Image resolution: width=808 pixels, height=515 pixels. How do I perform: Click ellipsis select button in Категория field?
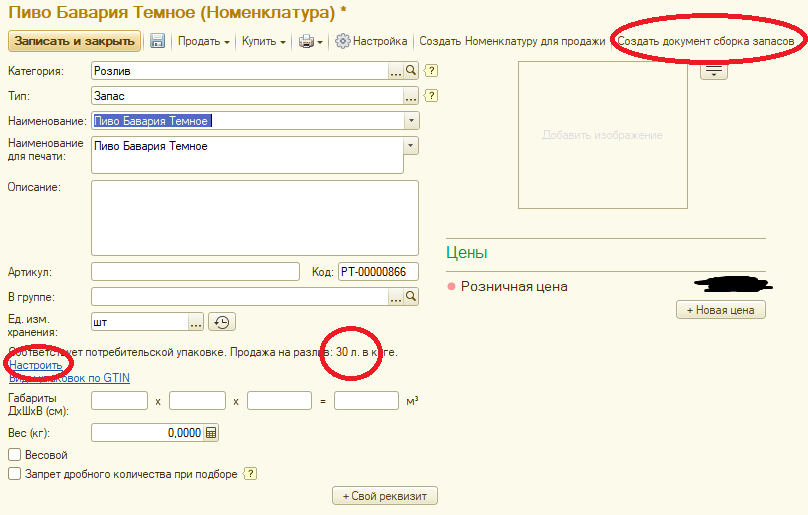pos(396,71)
